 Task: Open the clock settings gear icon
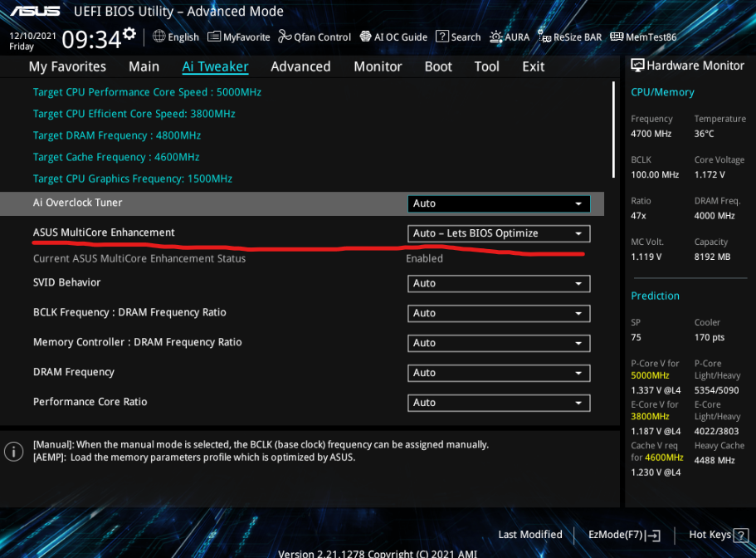coord(129,34)
